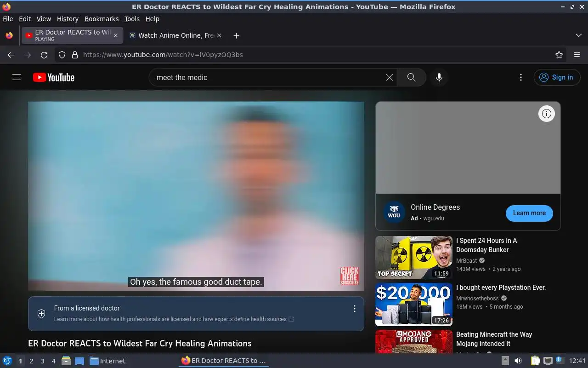Open the taskbar file manager icon
Viewport: 588px width, 368px height.
click(66, 361)
